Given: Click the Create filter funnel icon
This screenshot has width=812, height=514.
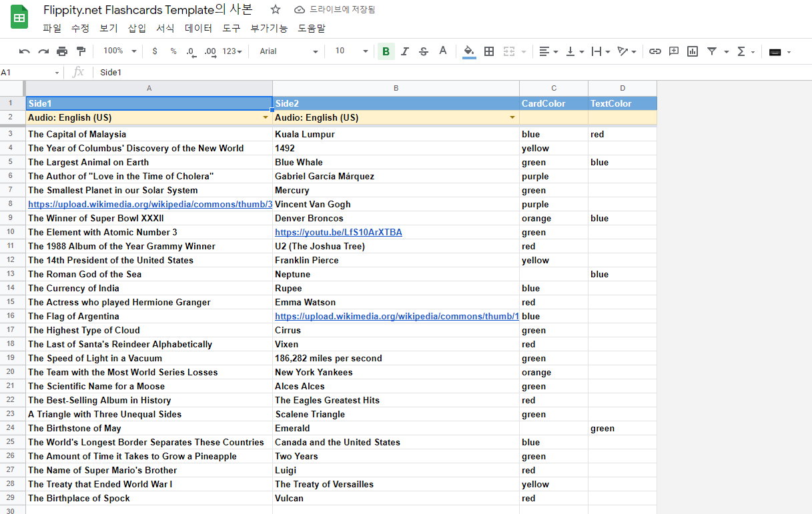Looking at the screenshot, I should pyautogui.click(x=712, y=51).
